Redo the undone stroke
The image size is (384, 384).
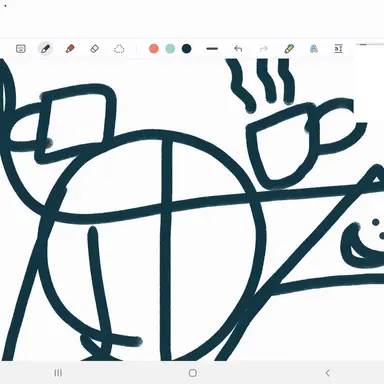(263, 49)
